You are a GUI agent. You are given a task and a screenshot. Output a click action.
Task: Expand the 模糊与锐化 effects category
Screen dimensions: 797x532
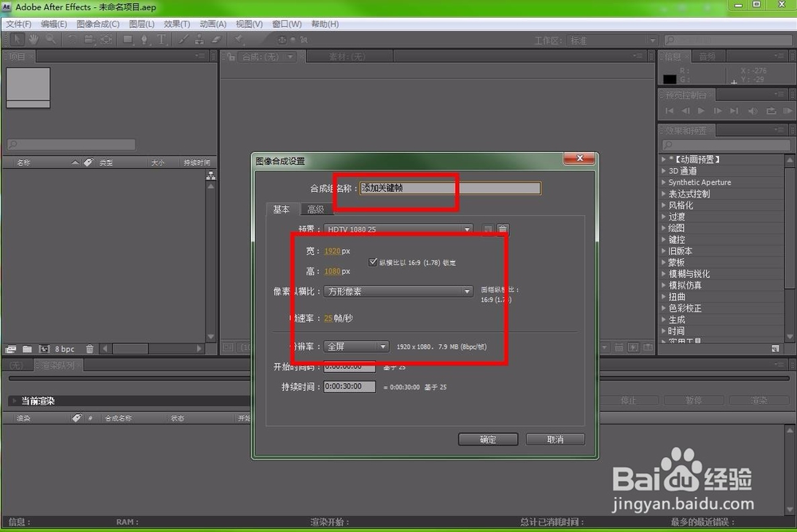pos(664,274)
